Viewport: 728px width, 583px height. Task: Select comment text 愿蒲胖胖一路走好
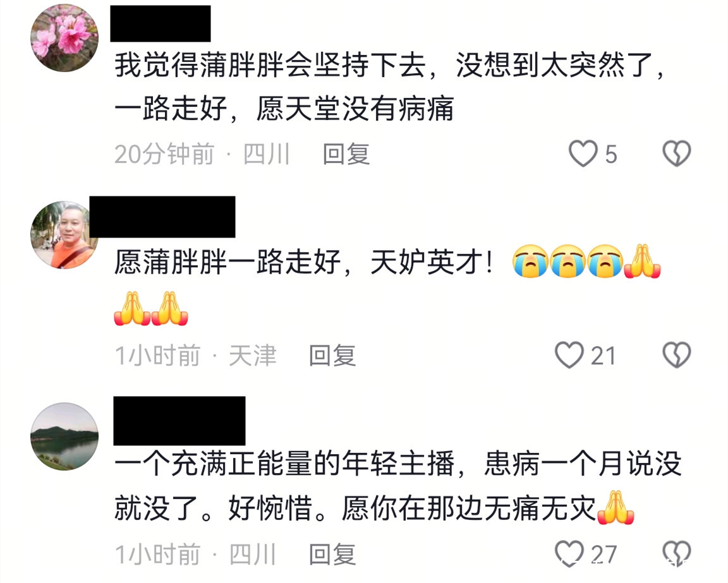tap(228, 261)
